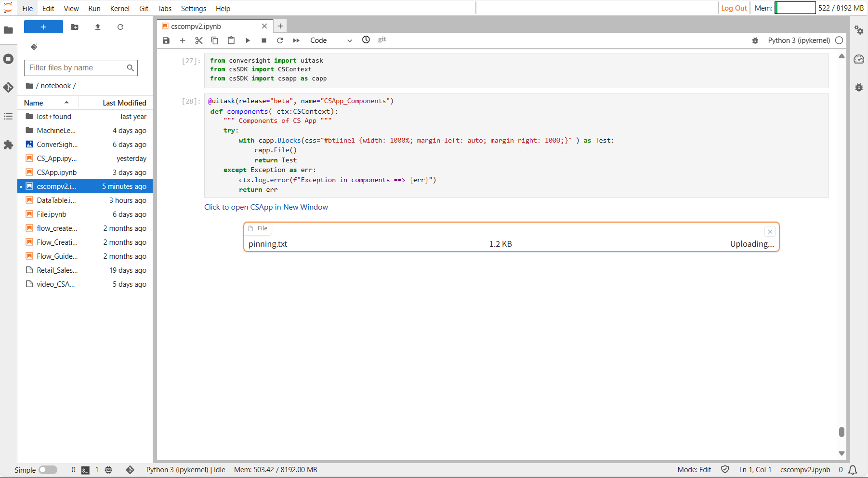Add a new launcher tab
The height and width of the screenshot is (478, 868).
280,27
